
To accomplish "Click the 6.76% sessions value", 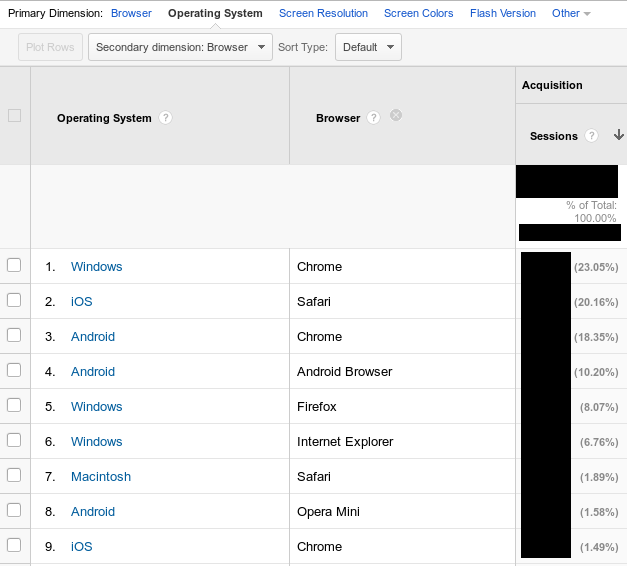I will 599,442.
